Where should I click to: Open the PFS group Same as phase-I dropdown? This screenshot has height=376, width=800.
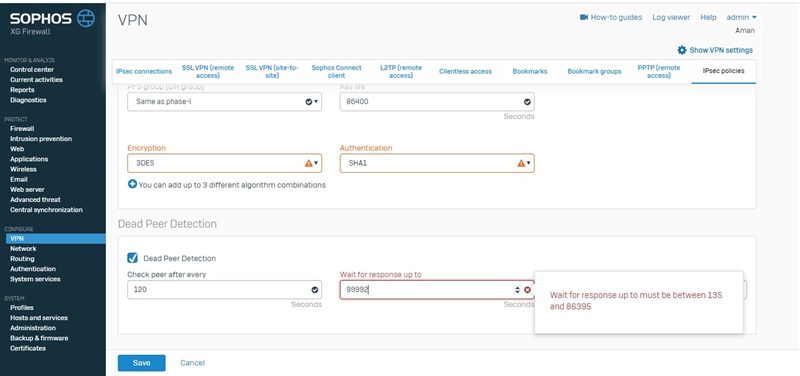click(224, 102)
